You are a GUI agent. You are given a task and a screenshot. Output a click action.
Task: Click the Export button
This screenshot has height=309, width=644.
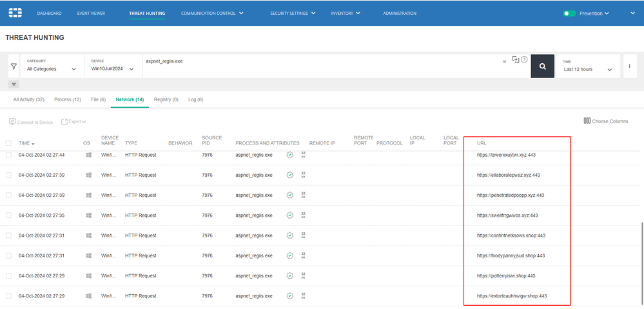coord(73,121)
